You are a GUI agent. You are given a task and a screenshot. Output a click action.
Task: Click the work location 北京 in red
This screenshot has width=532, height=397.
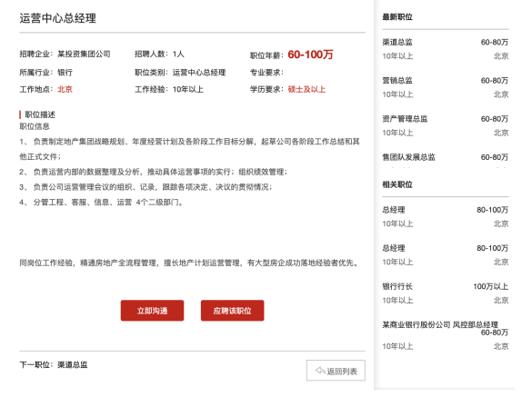pyautogui.click(x=65, y=89)
